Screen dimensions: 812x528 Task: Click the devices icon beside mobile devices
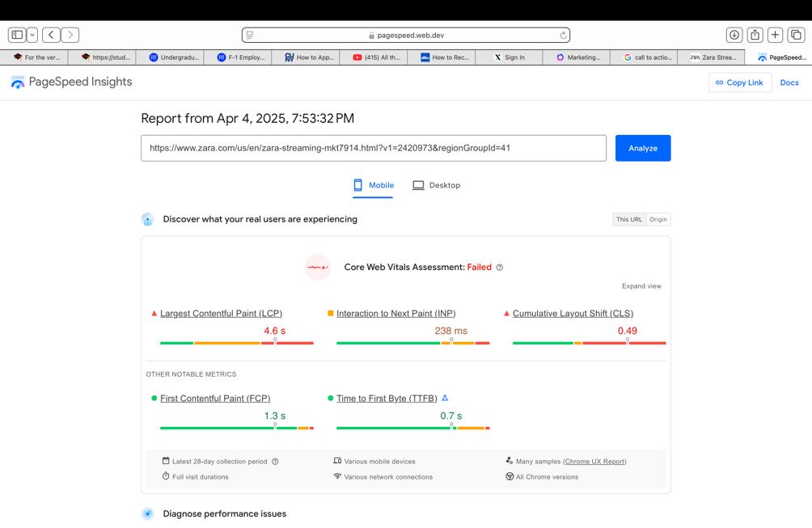(x=337, y=461)
